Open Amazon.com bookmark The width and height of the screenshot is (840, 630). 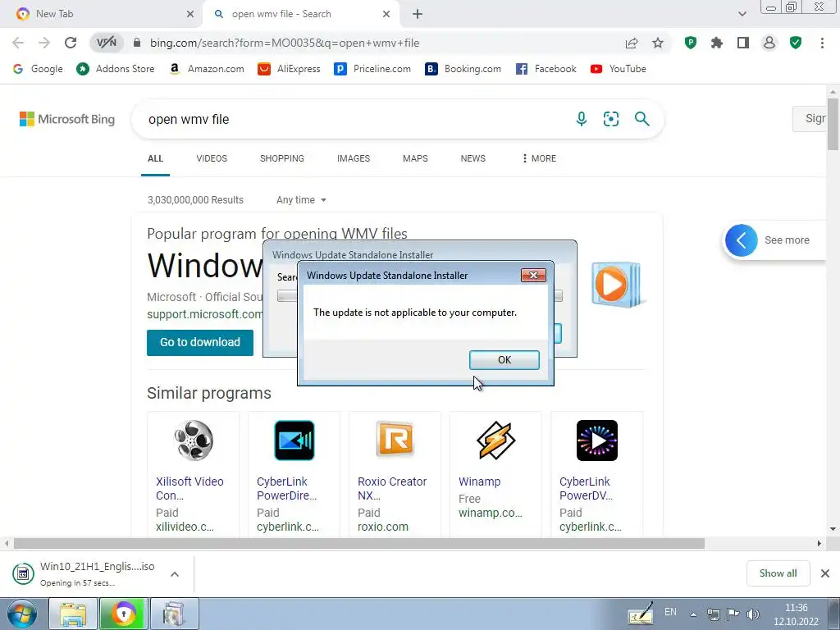pos(206,69)
